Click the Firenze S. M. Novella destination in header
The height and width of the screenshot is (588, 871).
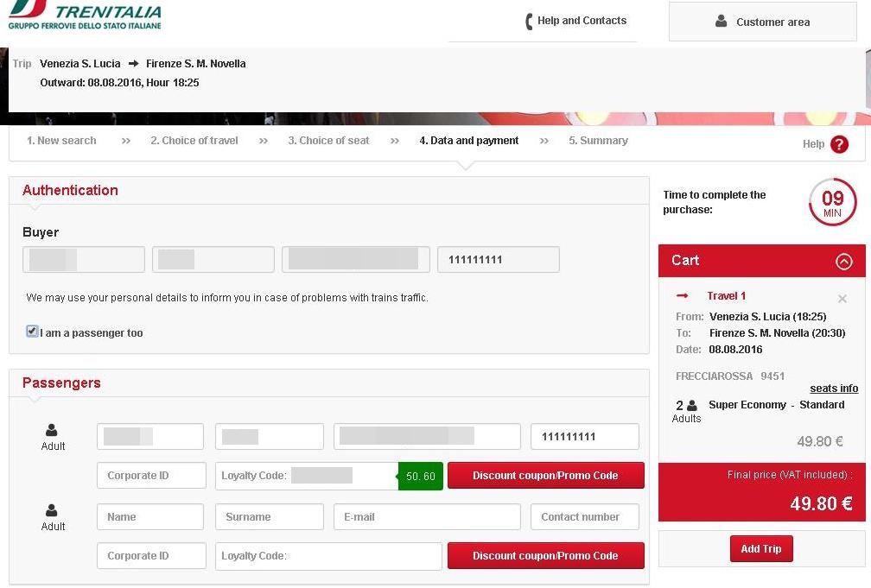click(195, 63)
